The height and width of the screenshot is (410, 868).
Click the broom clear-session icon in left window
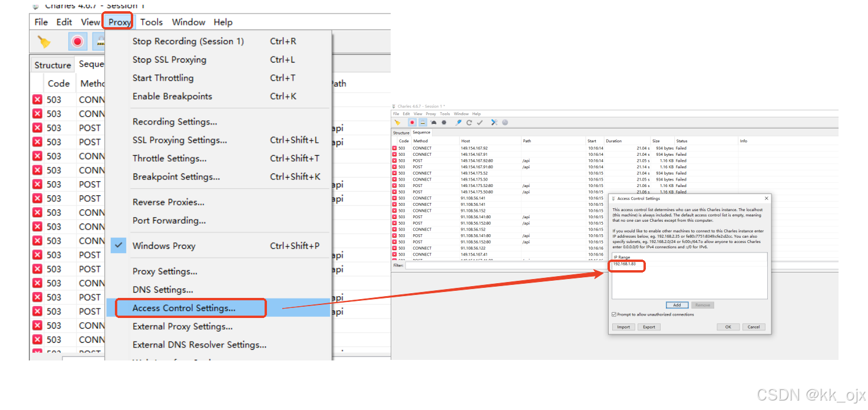(x=44, y=41)
